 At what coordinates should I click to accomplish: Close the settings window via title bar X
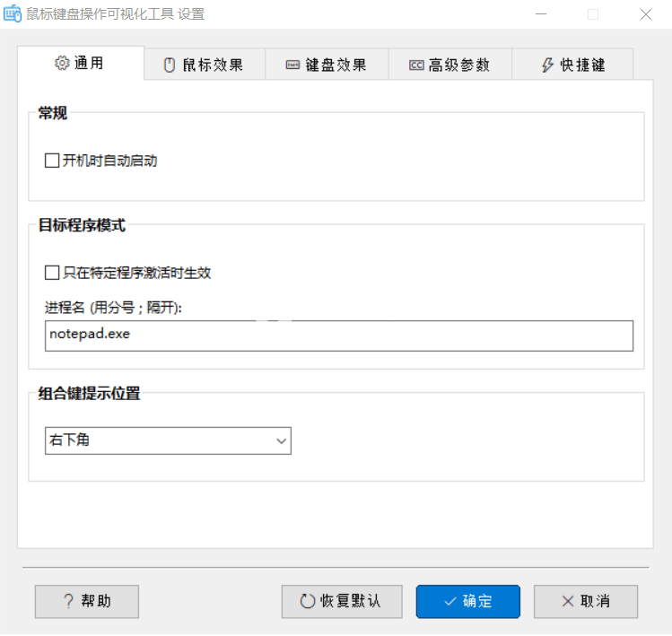point(645,14)
